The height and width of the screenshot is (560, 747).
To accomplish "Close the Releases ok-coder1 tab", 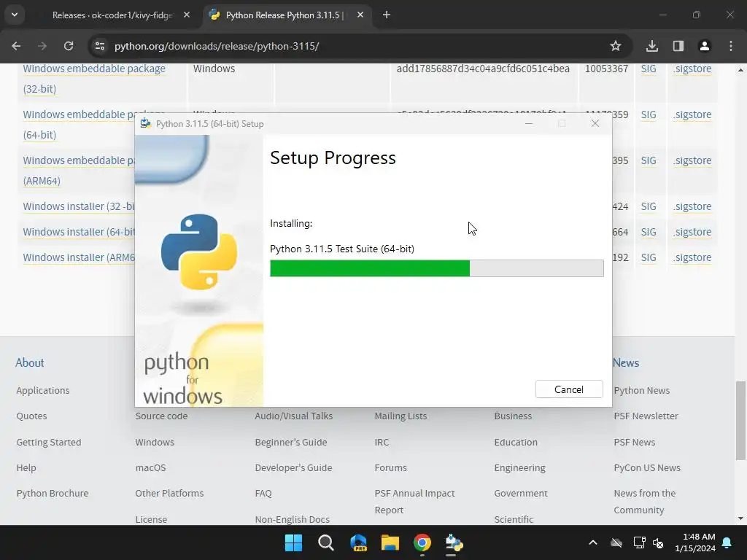I will coord(187,15).
